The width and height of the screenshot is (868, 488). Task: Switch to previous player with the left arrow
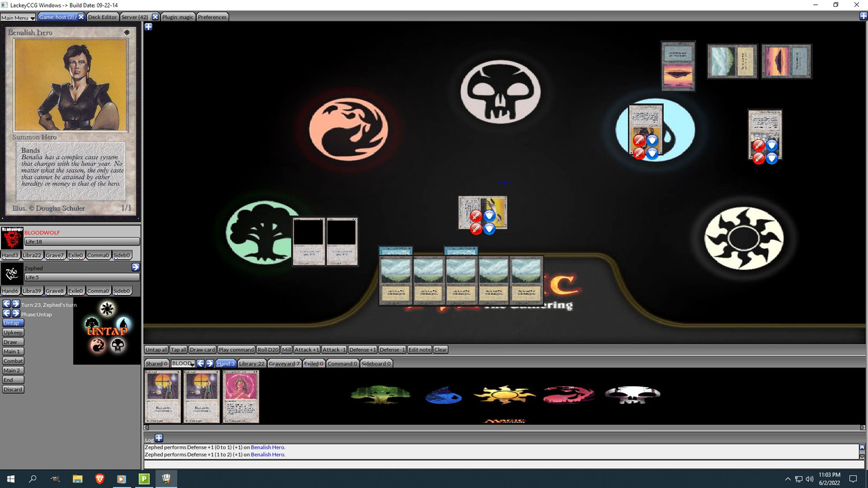(x=201, y=364)
